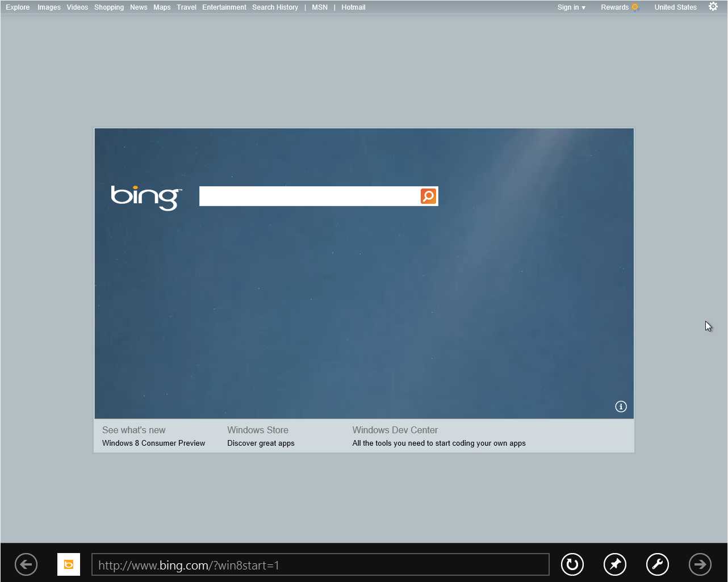
Task: Click the Rewards medal icon
Action: tap(635, 7)
